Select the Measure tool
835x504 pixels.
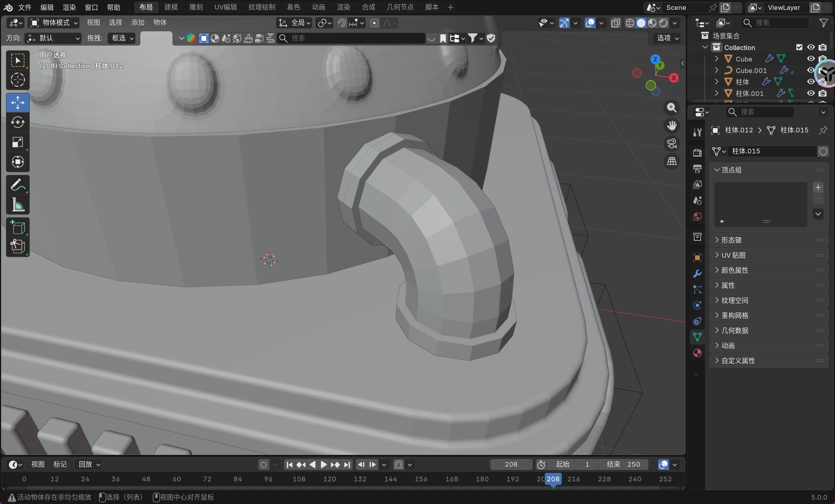(x=17, y=205)
